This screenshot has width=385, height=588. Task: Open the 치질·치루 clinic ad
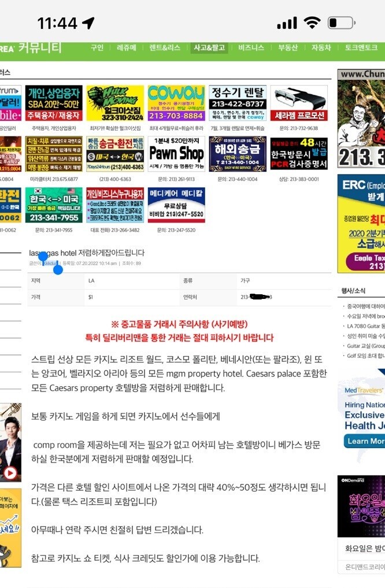tap(54, 154)
